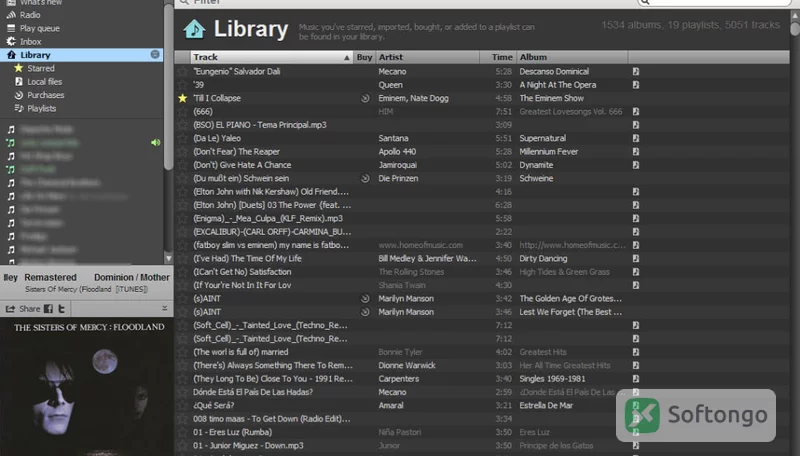Image resolution: width=800 pixels, height=456 pixels.
Task: Share to Facebook icon
Action: [x=48, y=309]
